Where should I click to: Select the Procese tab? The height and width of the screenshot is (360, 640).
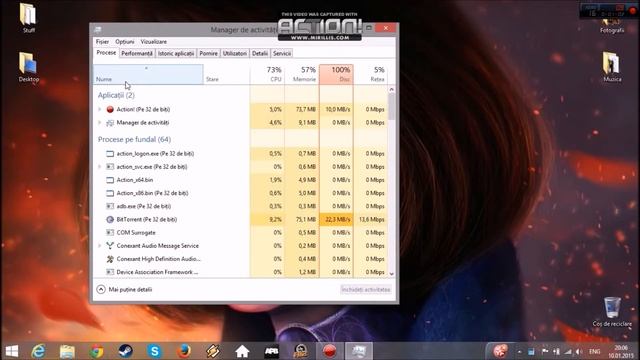coord(106,53)
